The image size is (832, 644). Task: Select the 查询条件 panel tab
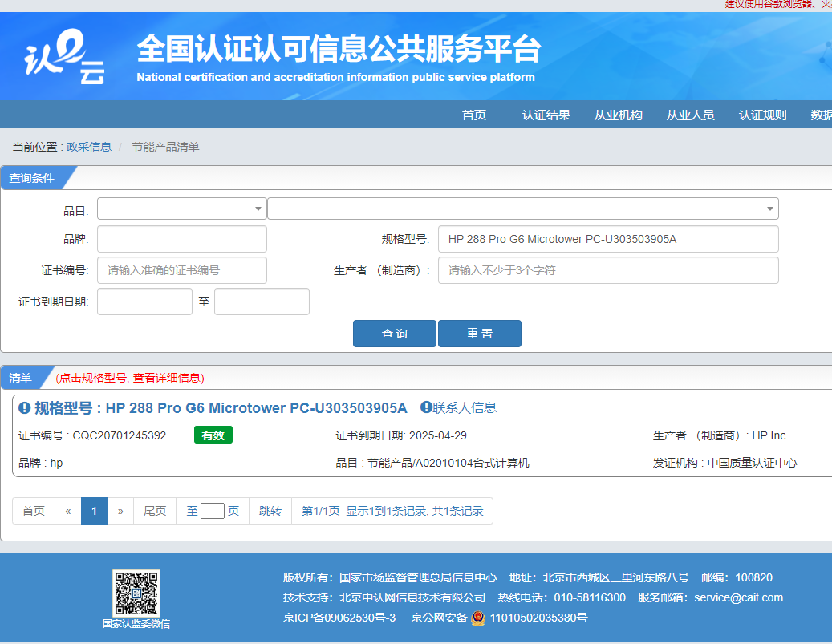point(32,178)
